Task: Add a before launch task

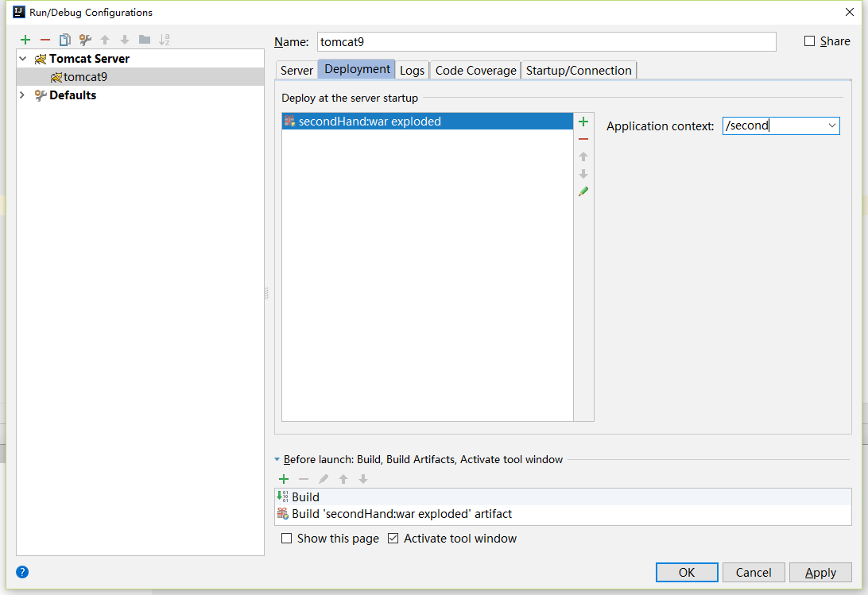Action: pyautogui.click(x=284, y=479)
